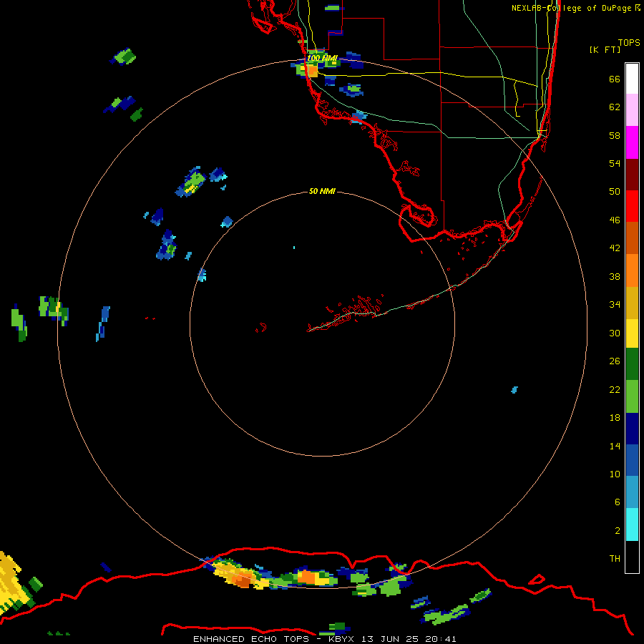Select the 10 legend value
644x644 pixels.
(x=615, y=474)
